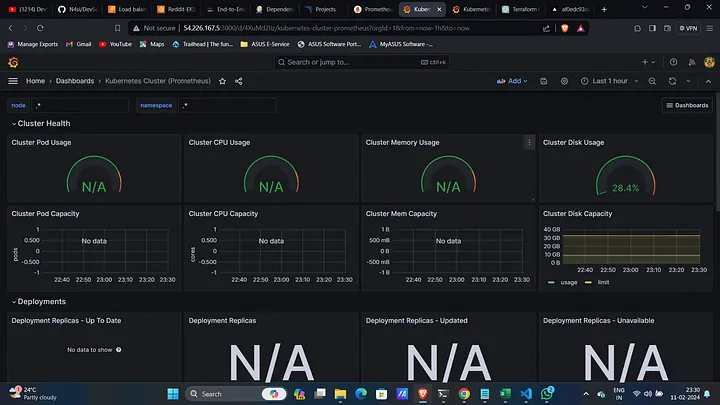Open Manage Exports bookmark

pyautogui.click(x=33, y=44)
